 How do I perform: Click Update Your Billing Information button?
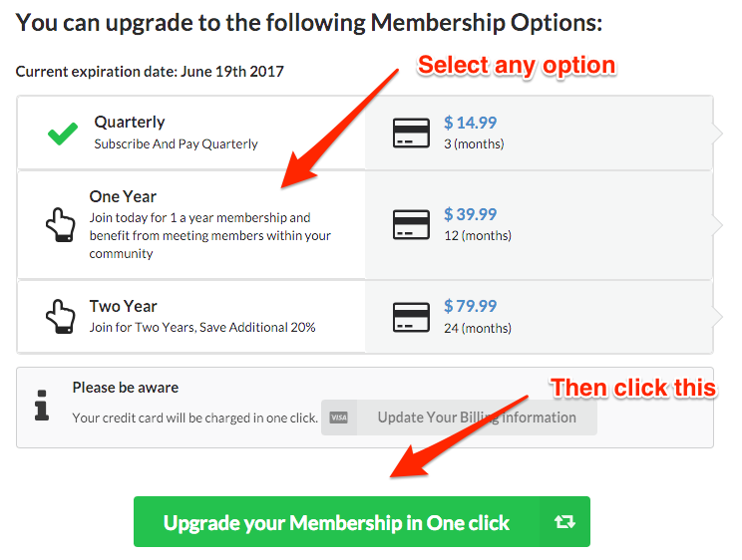[x=476, y=418]
